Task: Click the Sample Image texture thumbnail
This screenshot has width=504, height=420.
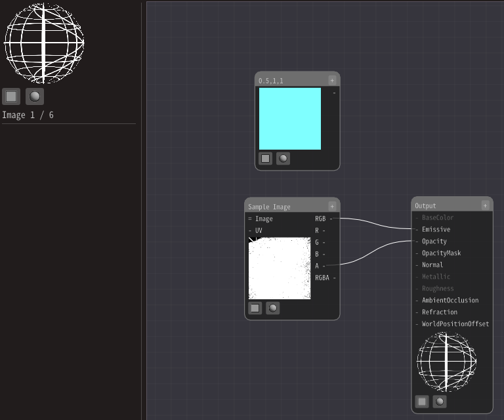Action: point(280,268)
